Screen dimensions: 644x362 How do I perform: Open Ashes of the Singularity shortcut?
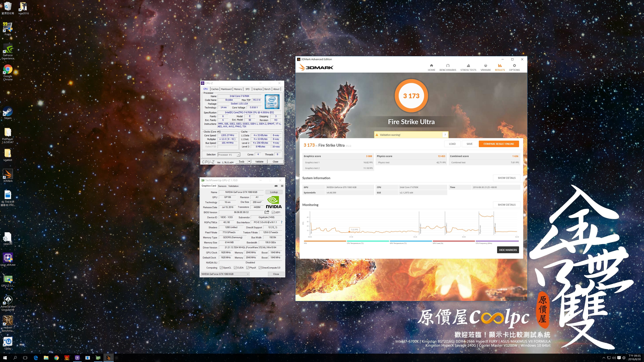(x=8, y=303)
